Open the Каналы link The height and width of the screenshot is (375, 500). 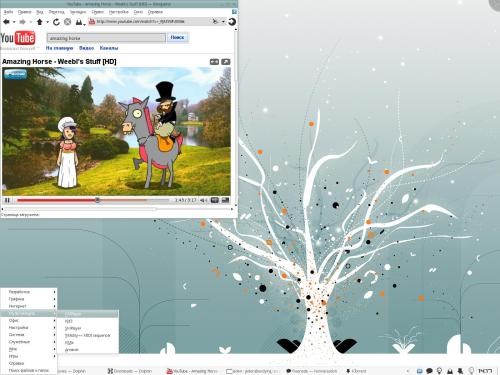click(x=109, y=48)
